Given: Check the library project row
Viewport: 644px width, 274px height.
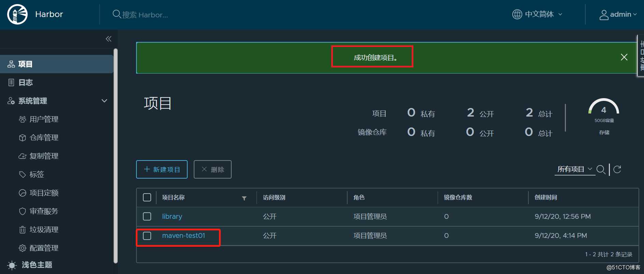Looking at the screenshot, I should click(147, 216).
